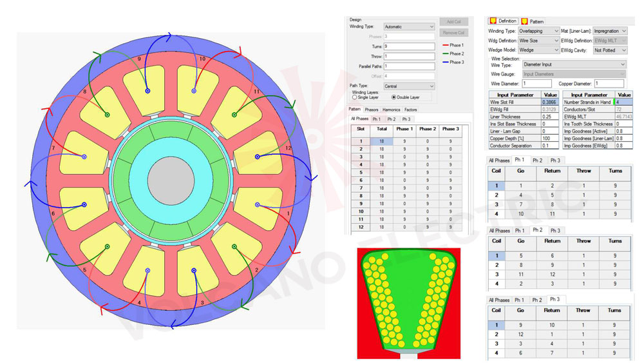Click the Conductors/Slot value 72
Viewport: 644px width, 363px height.
click(x=624, y=110)
